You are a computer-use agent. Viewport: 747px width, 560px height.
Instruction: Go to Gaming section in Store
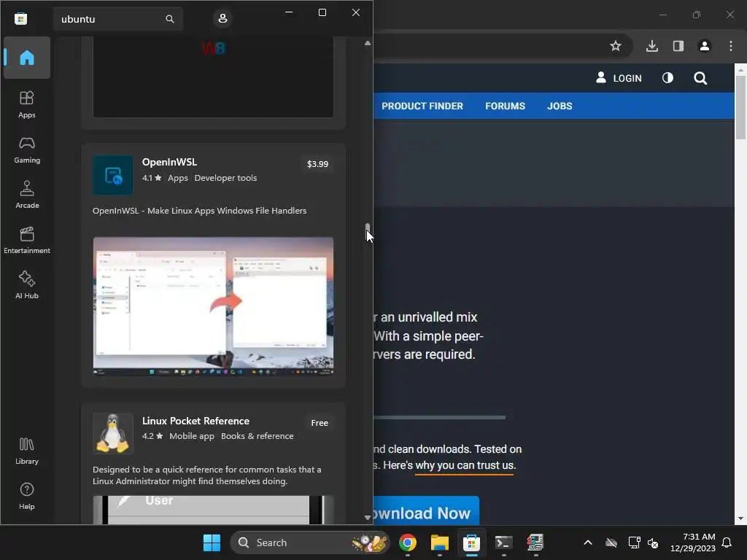coord(27,149)
